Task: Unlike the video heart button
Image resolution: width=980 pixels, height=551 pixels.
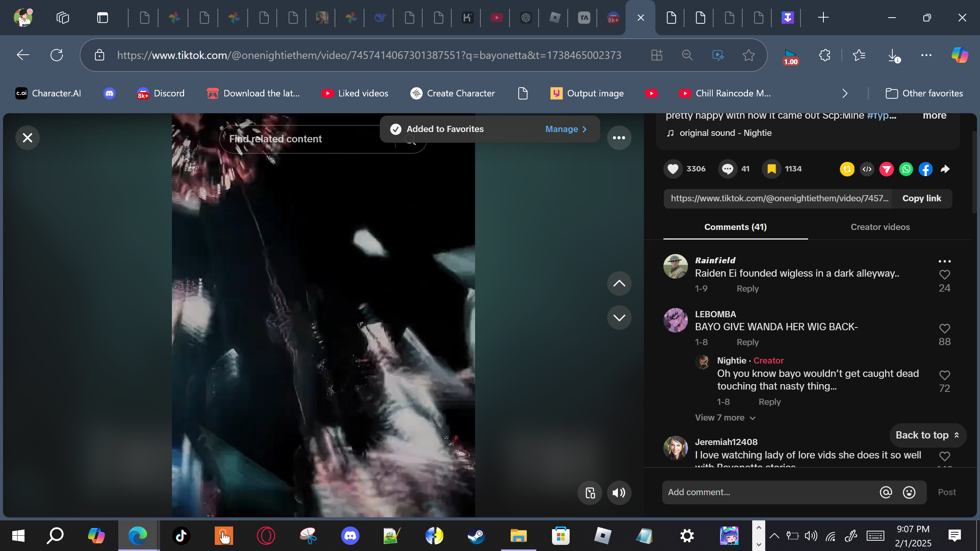Action: [x=673, y=169]
